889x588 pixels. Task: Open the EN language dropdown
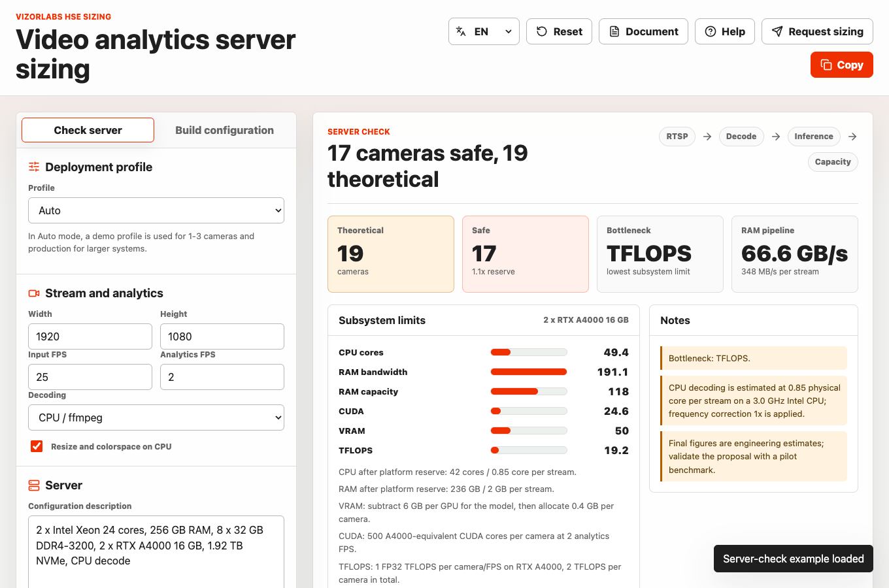coord(484,31)
